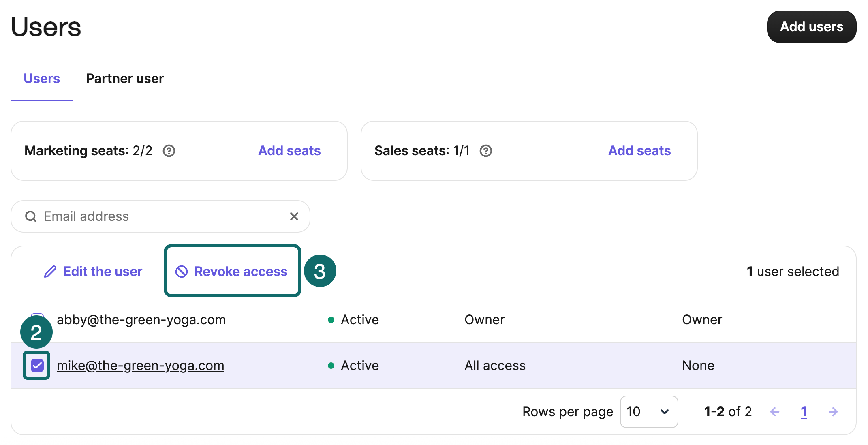Click the Add users button
Viewport: 868px width, 445px height.
point(811,27)
